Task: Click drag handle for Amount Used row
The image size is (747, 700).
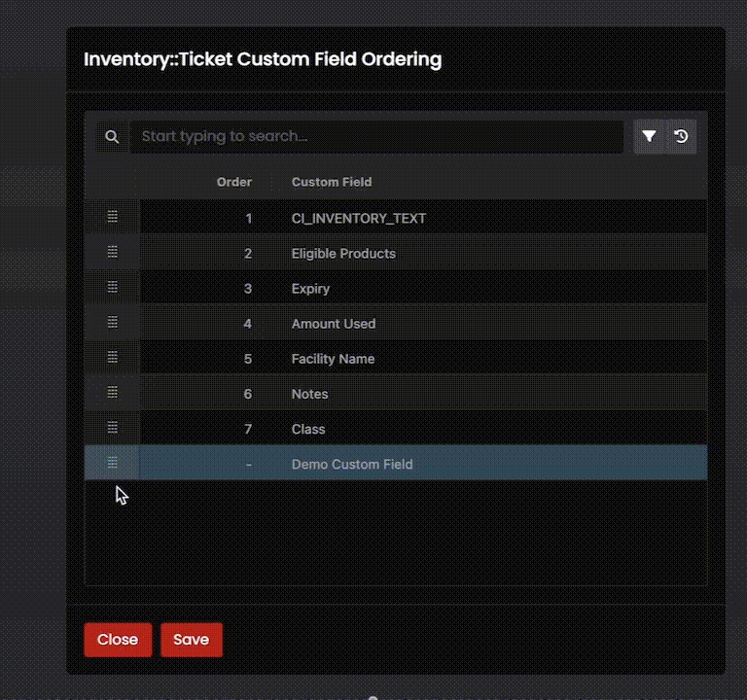Action: 112,322
